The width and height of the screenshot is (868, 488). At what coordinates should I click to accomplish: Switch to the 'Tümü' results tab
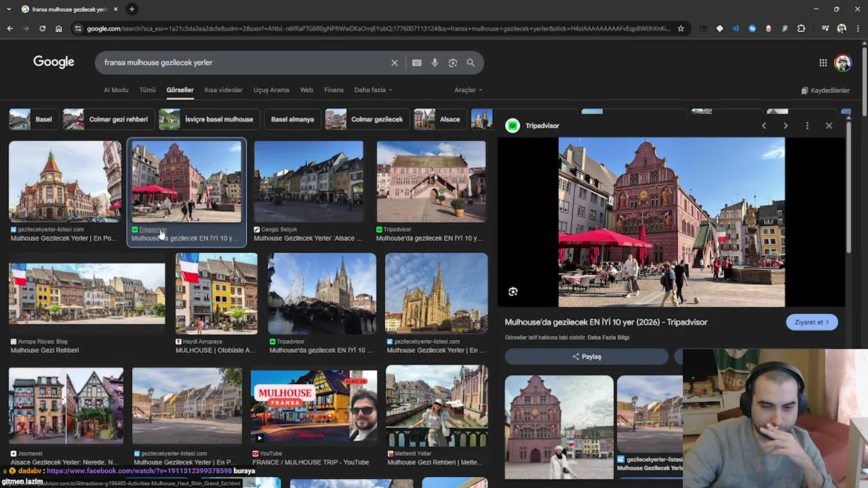point(147,90)
